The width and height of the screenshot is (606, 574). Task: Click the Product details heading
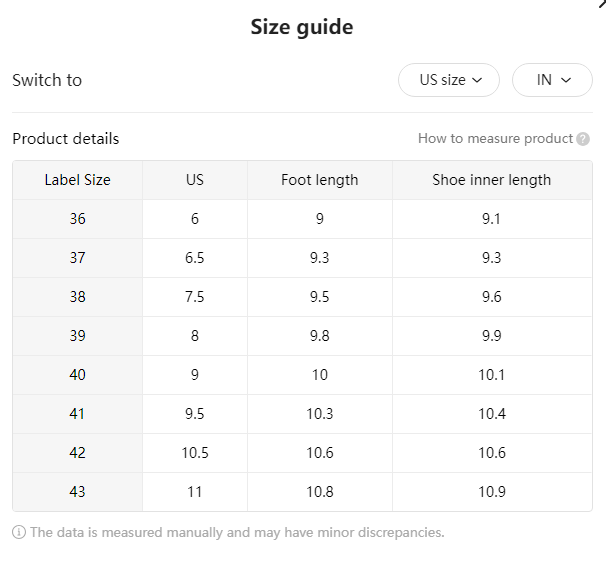66,139
